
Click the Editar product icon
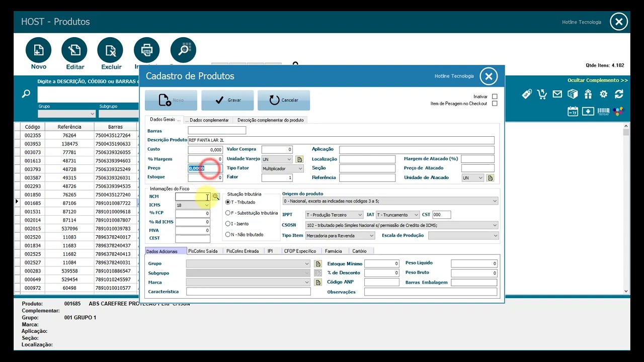(x=74, y=50)
